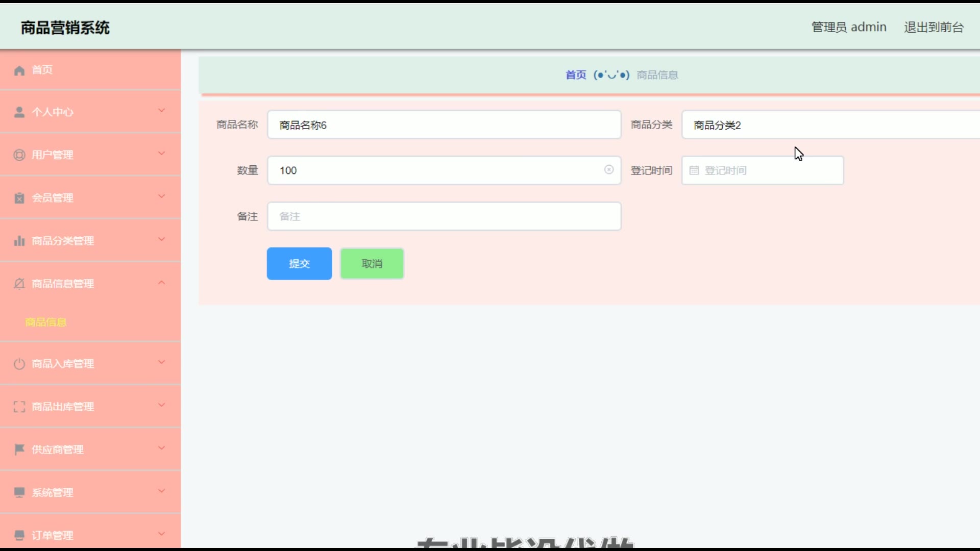This screenshot has width=980, height=551.
Task: Focus the 备注 input field
Action: pyautogui.click(x=444, y=216)
